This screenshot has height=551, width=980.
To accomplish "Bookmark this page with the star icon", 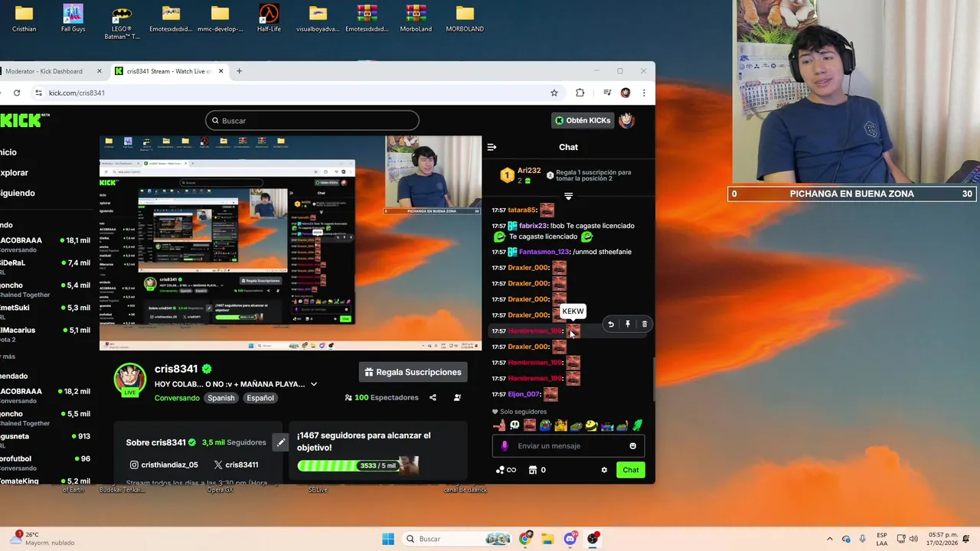I will tap(554, 93).
